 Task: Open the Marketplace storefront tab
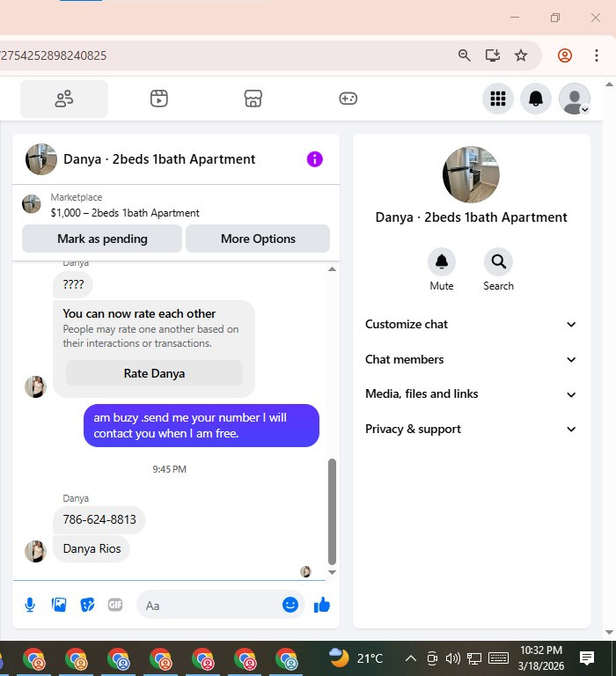[x=253, y=99]
